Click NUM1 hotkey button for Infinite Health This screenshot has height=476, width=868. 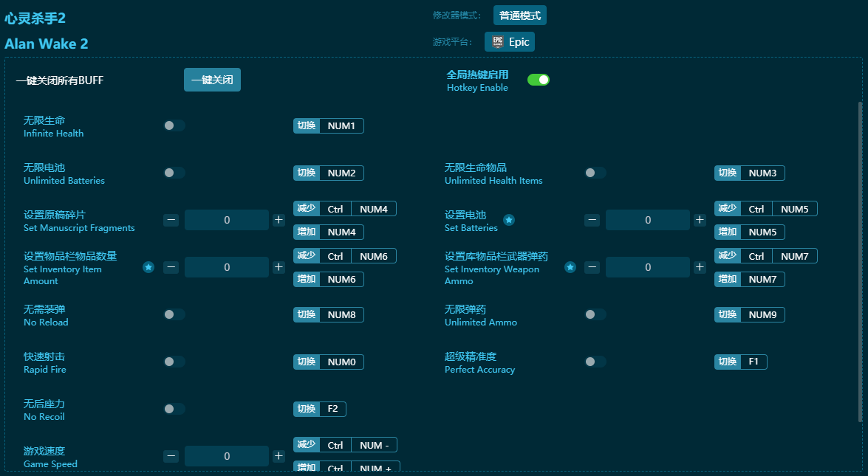pos(341,126)
